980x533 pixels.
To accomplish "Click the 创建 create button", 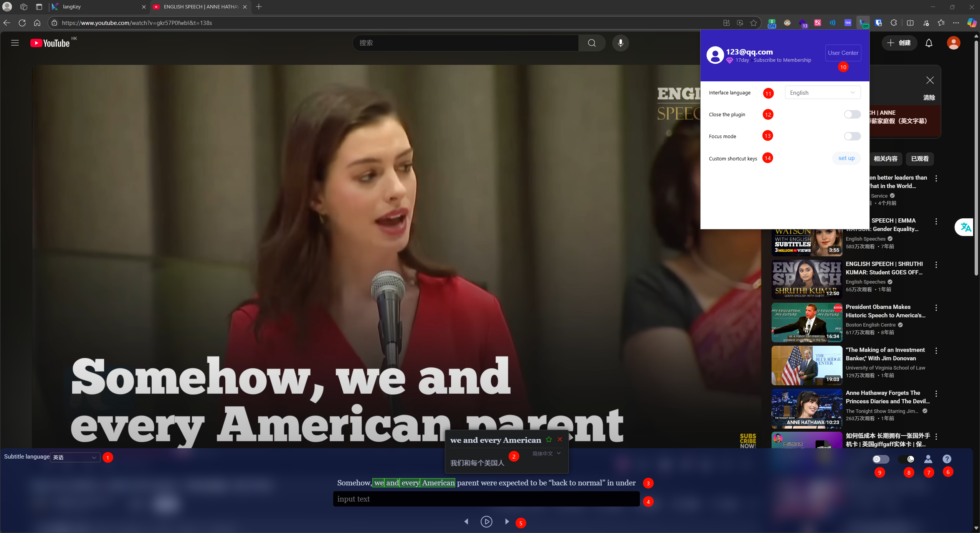I will 899,43.
